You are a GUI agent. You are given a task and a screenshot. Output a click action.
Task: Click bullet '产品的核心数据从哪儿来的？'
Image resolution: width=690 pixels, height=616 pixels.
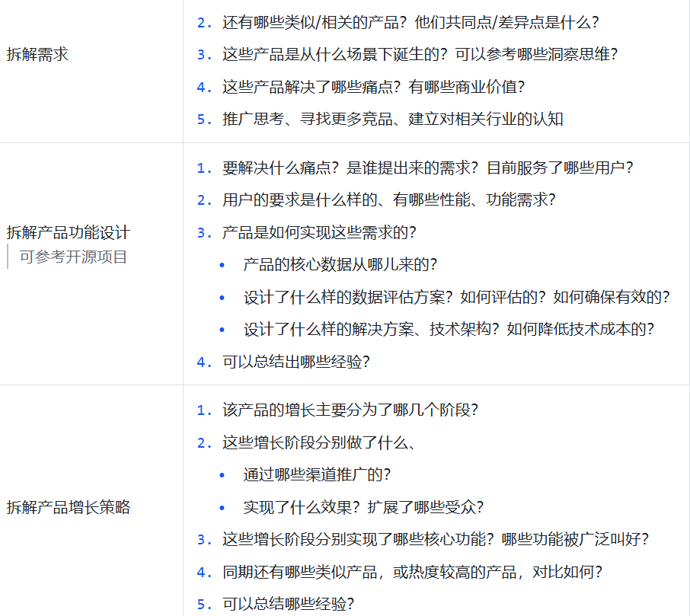(340, 264)
